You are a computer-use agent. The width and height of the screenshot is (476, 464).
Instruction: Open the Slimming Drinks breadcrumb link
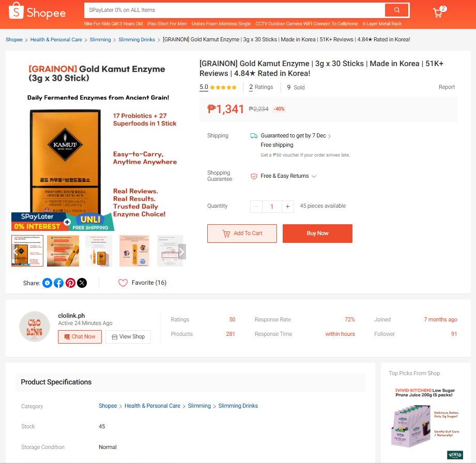pyautogui.click(x=136, y=39)
